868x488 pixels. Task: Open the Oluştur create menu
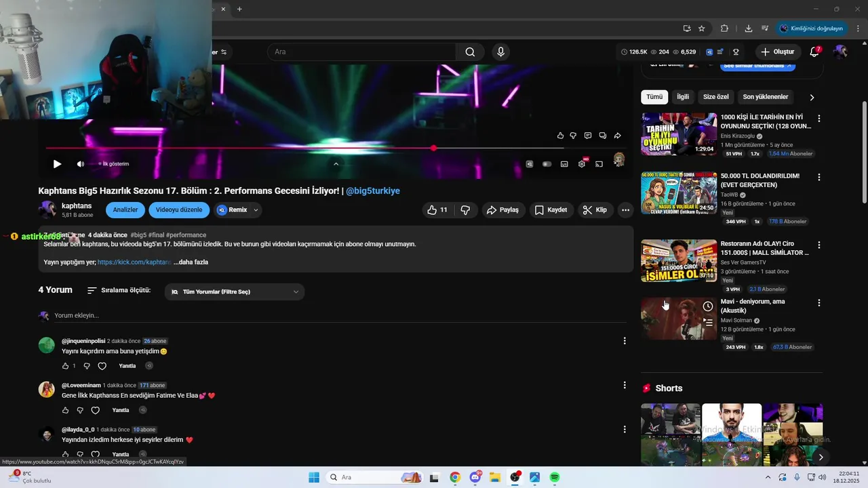point(777,52)
